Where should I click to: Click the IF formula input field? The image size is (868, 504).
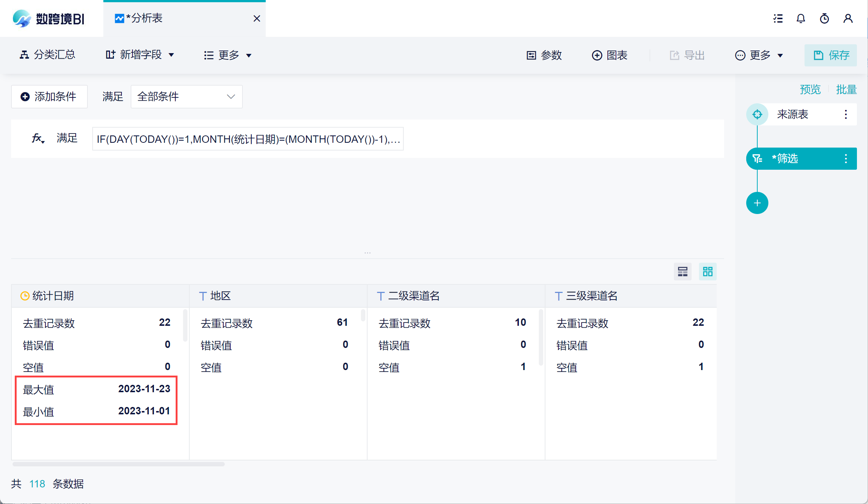[x=248, y=139]
